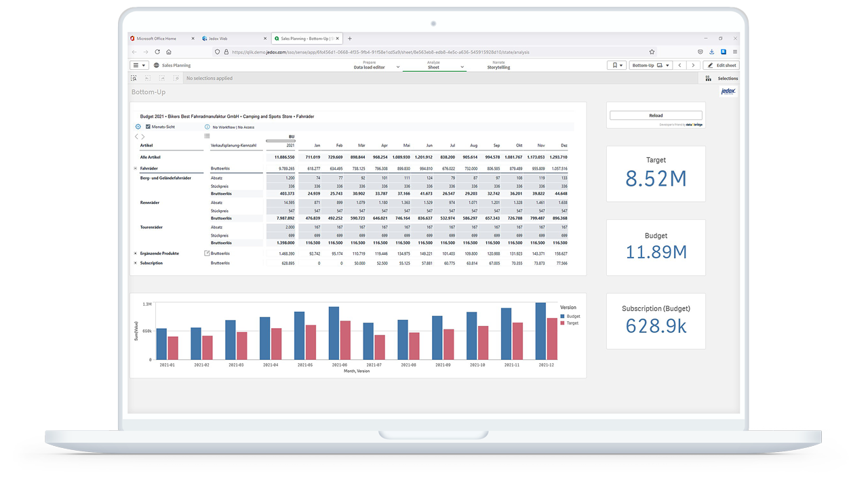Click the bookmarks icon button
The height and width of the screenshot is (488, 868).
pyautogui.click(x=616, y=66)
